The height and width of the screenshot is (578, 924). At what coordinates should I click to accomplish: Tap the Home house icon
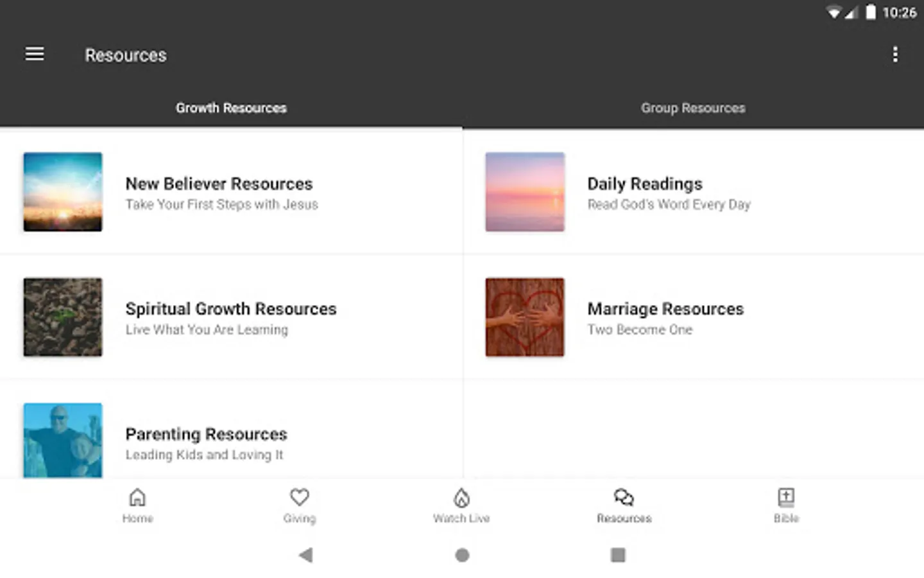click(137, 498)
